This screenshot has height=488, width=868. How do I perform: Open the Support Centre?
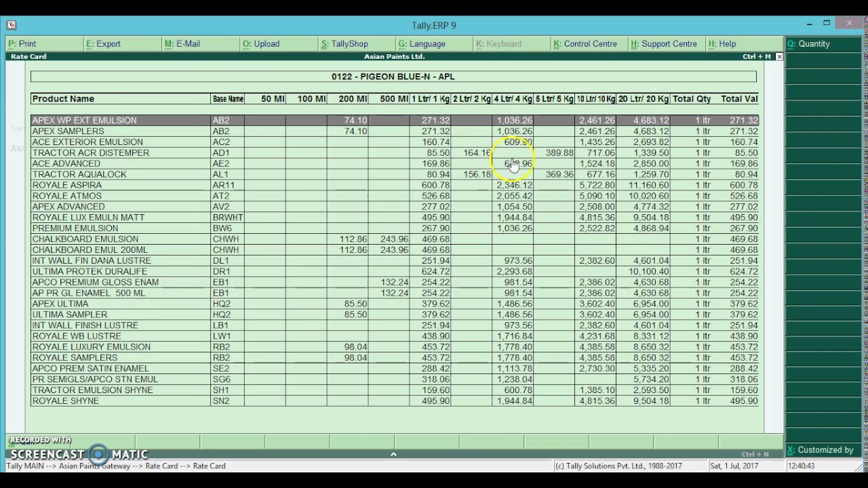click(x=663, y=43)
